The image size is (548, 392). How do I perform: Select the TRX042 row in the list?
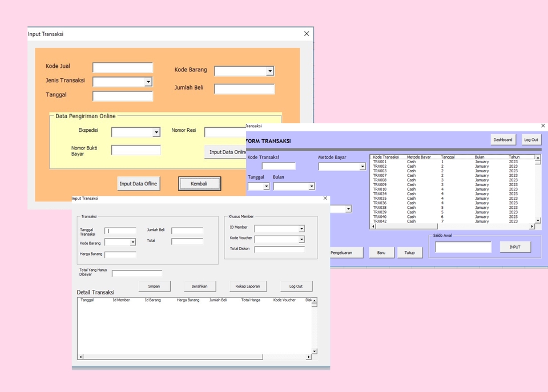click(452, 221)
